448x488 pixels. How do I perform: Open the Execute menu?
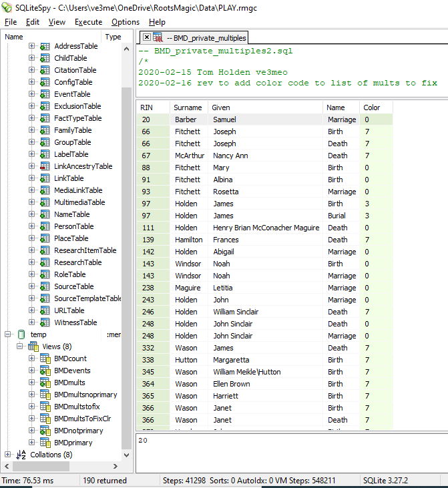(88, 22)
